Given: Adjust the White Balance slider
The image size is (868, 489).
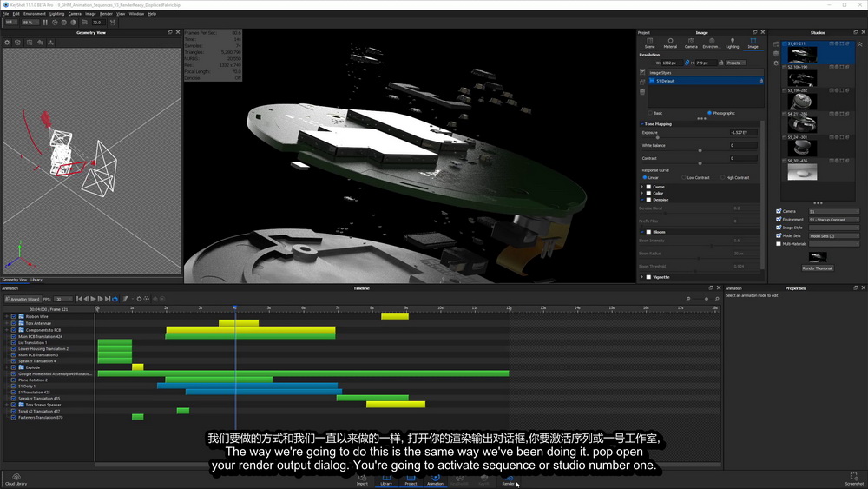Looking at the screenshot, I should coord(700,150).
